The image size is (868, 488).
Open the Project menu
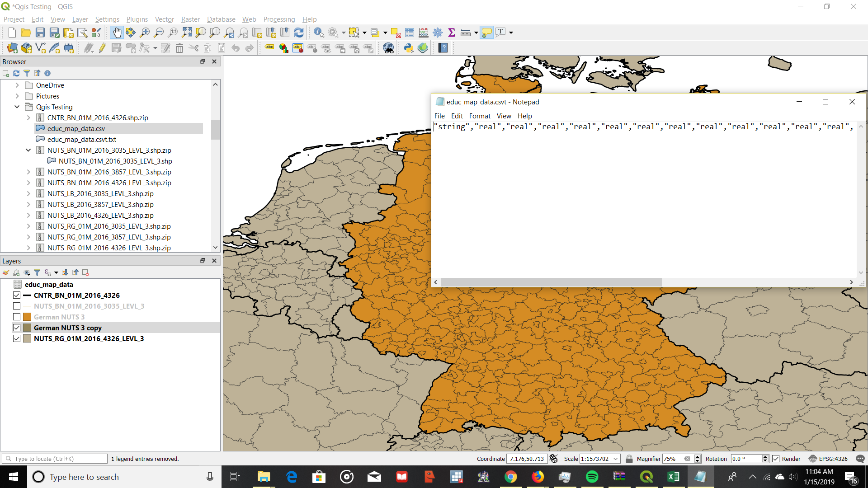(14, 19)
